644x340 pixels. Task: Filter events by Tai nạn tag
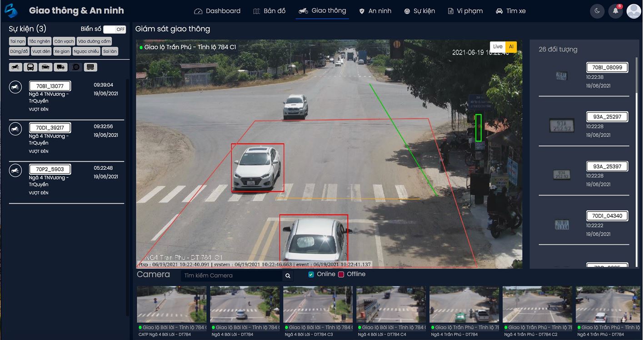(18, 41)
